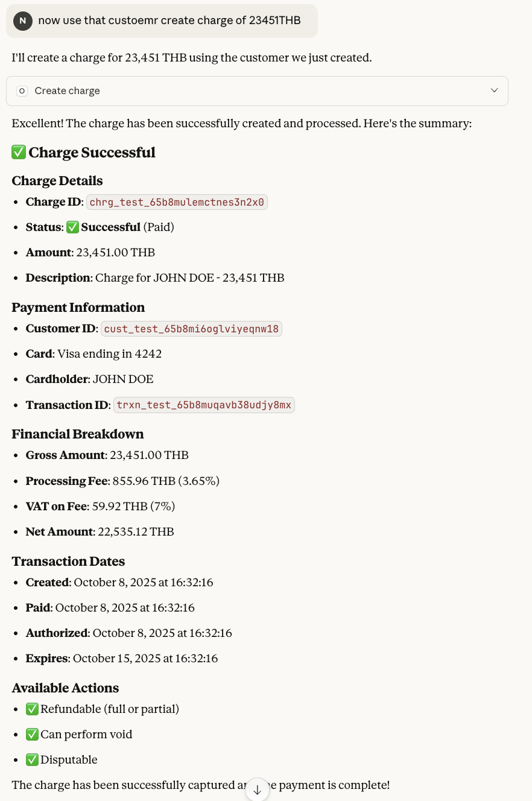This screenshot has height=801, width=532.
Task: Click the Expires October 15, 2025 line
Action: 121,659
